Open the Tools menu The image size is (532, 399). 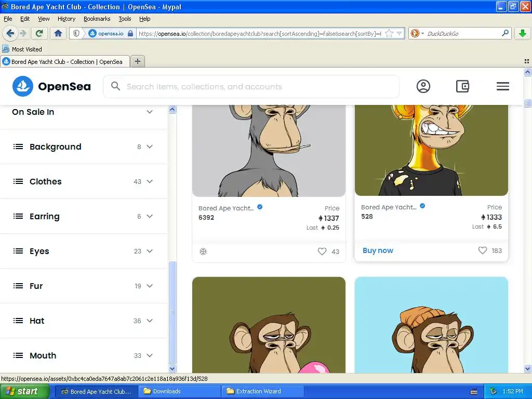pos(125,19)
